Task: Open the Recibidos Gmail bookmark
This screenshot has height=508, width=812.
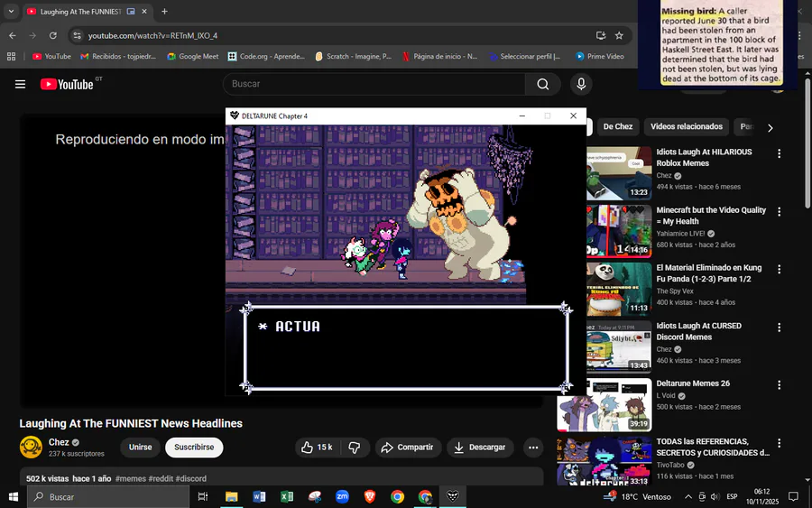Action: [x=118, y=57]
